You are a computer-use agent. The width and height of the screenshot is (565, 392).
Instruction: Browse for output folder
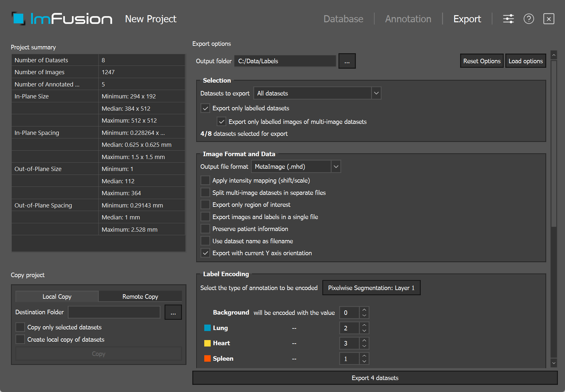tap(347, 61)
